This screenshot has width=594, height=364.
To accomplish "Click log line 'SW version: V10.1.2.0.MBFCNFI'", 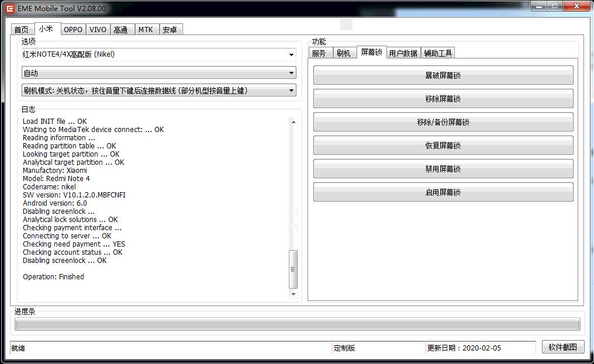I will (74, 195).
